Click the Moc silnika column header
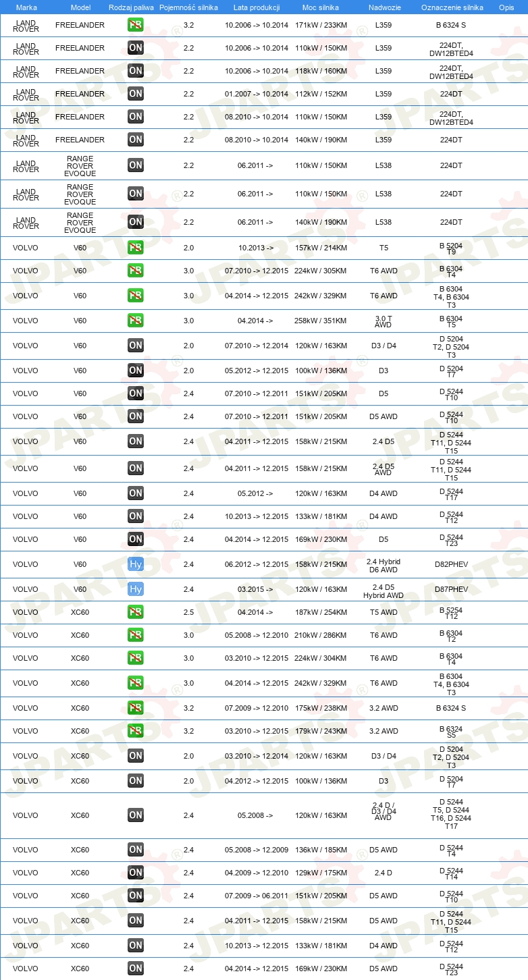Image resolution: width=528 pixels, height=980 pixels. [321, 7]
